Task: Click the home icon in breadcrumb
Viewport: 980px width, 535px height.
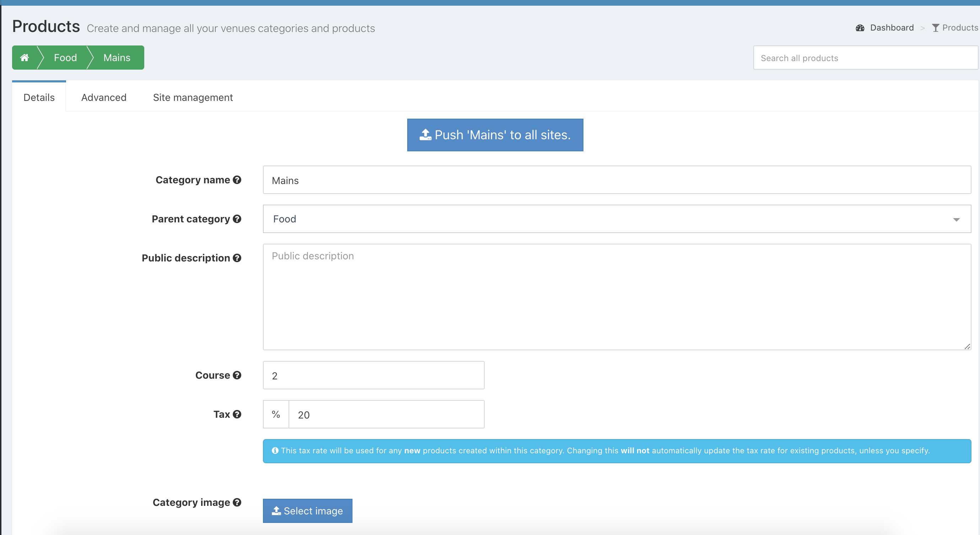Action: pyautogui.click(x=25, y=58)
